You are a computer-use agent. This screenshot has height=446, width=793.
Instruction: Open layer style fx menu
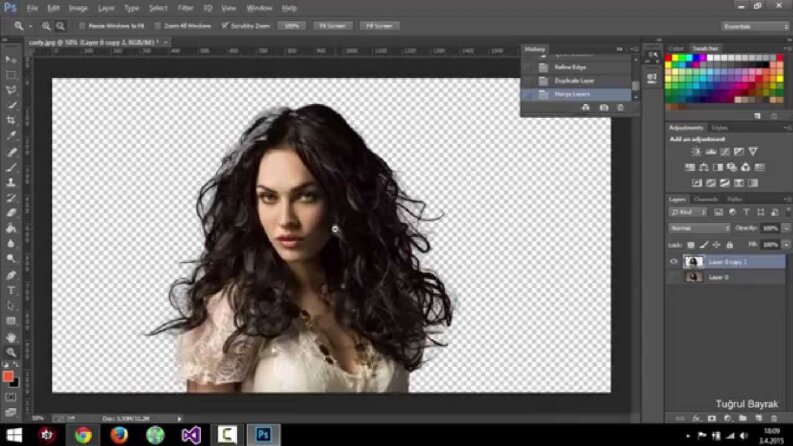click(x=696, y=418)
